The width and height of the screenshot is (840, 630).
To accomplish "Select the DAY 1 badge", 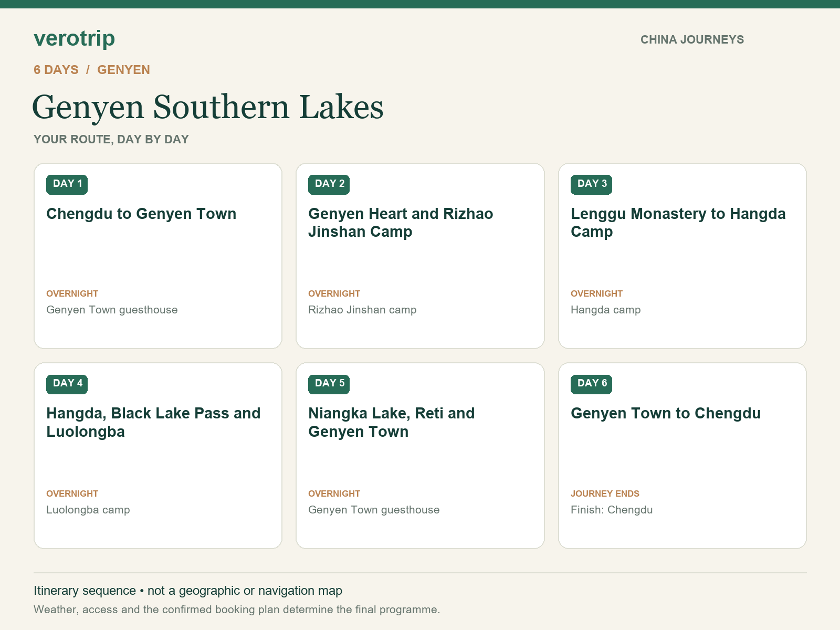I will pos(67,184).
